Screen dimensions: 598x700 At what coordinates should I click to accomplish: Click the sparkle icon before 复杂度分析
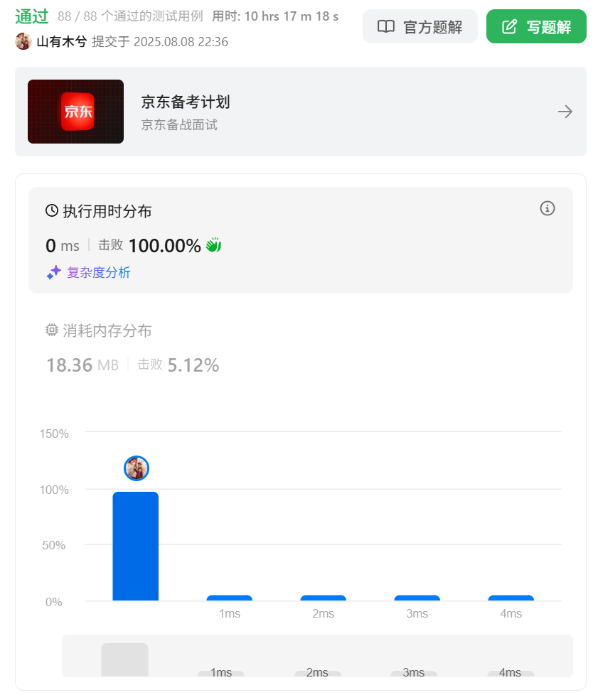[x=53, y=272]
